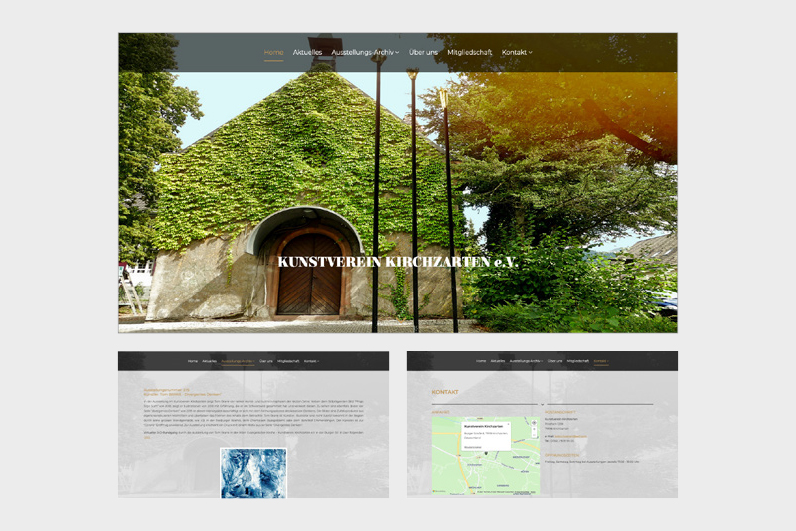
Task: Open Home in the top hero page menu
Action: [x=273, y=52]
